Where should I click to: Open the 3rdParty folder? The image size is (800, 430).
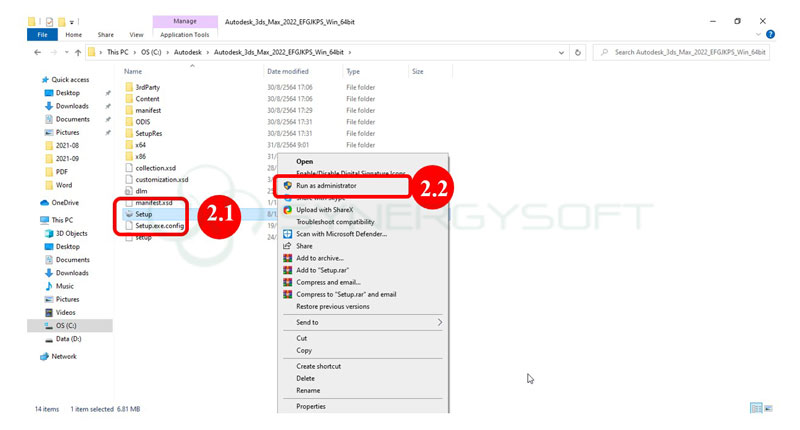coord(147,87)
